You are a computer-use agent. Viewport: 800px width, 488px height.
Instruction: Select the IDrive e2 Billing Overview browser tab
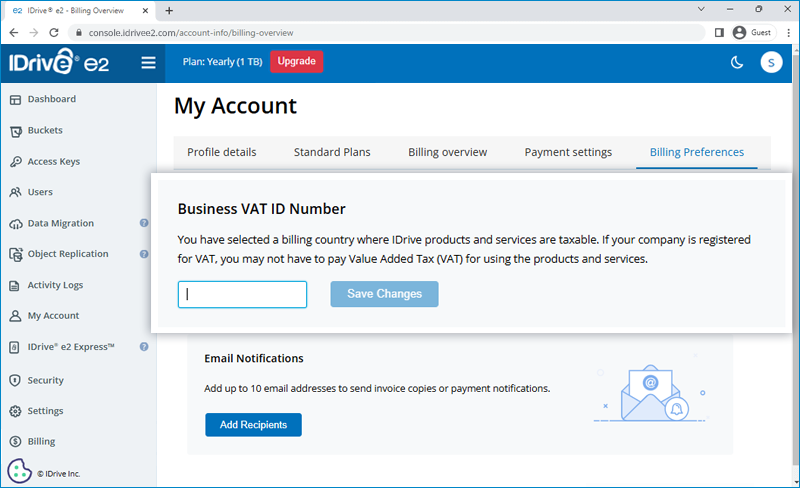[x=78, y=11]
